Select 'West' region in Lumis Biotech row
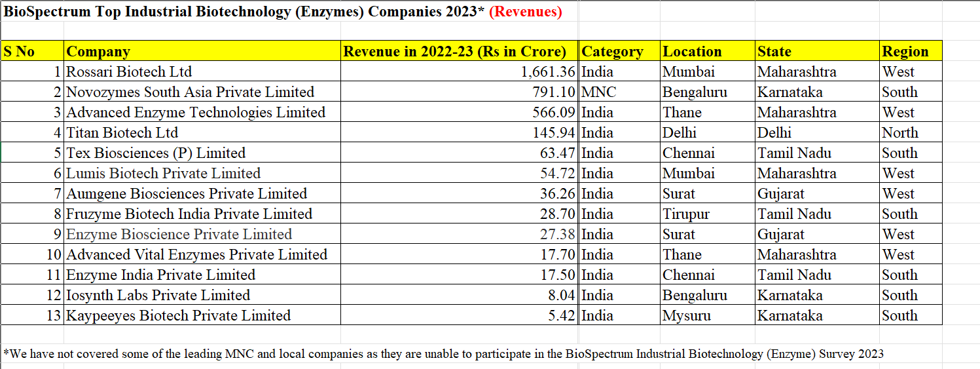The image size is (980, 369). click(911, 173)
